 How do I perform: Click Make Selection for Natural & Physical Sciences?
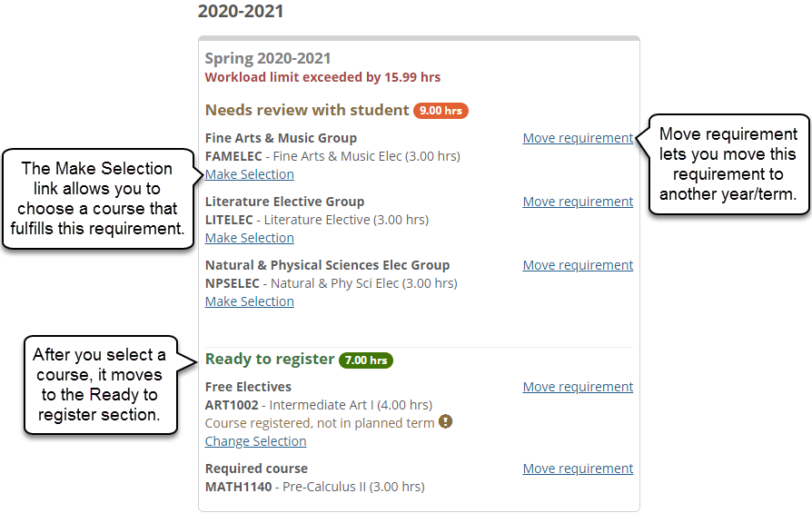pos(249,301)
